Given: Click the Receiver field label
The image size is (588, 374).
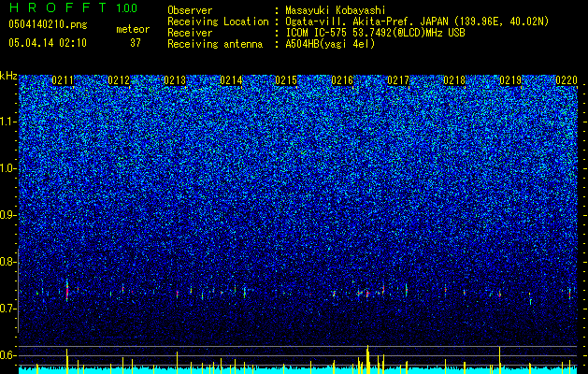Looking at the screenshot, I should tap(190, 33).
